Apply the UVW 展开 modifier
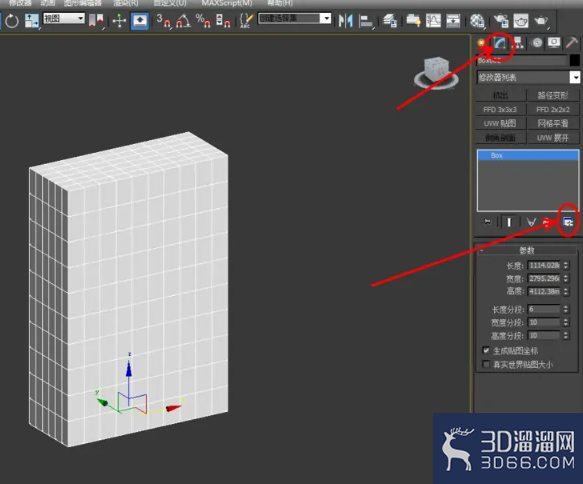583x484 pixels. [x=553, y=138]
